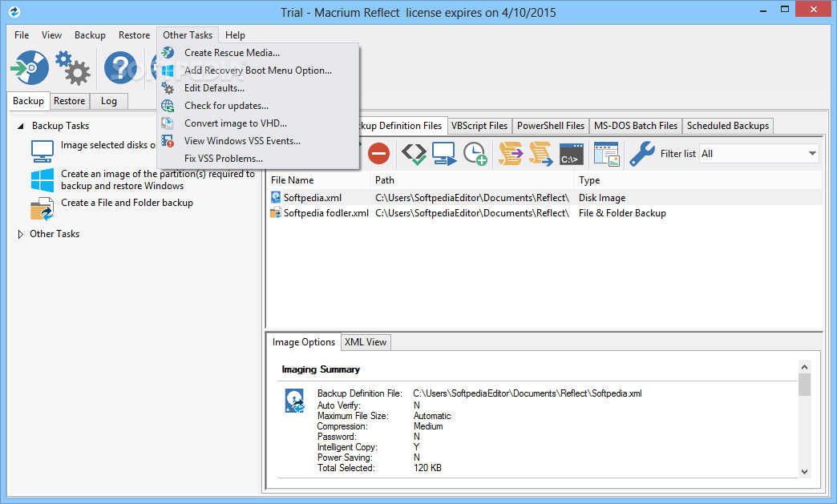Click the Create Rescue Media menu icon
837x504 pixels.
(x=168, y=52)
